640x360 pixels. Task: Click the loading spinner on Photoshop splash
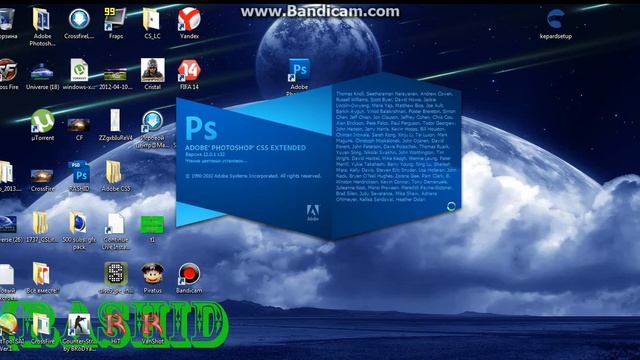451,206
